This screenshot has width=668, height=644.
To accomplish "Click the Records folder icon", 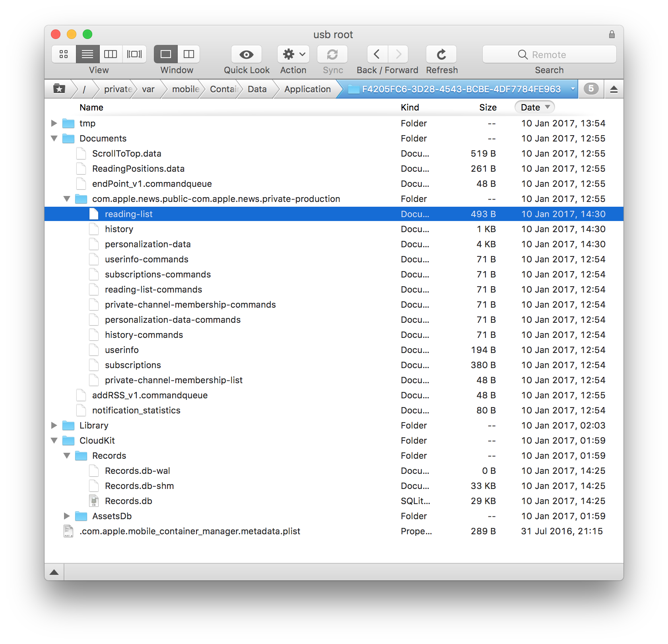I will click(81, 456).
